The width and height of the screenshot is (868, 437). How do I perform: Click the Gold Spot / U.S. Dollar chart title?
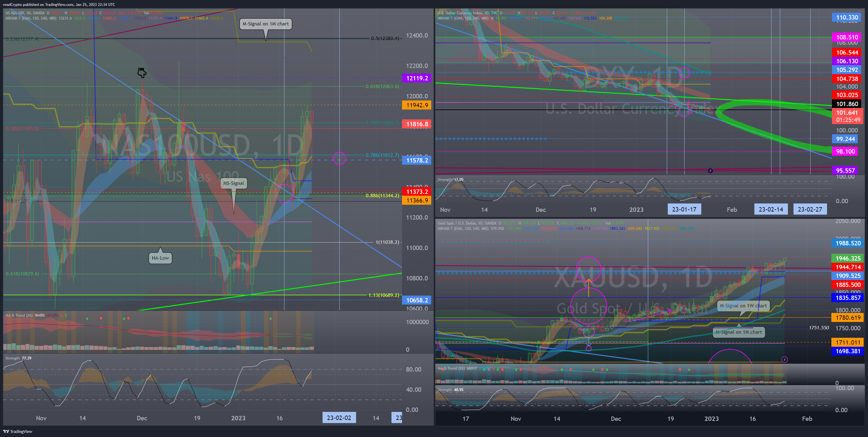click(467, 223)
